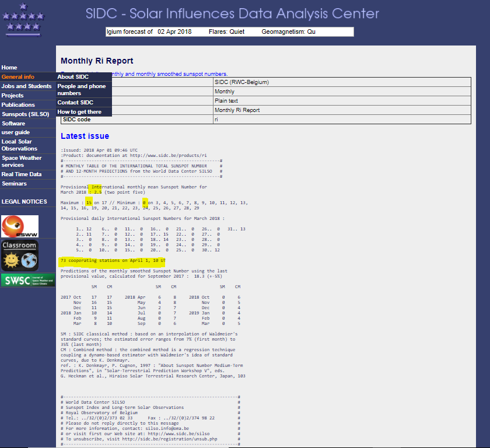The height and width of the screenshot is (448, 490).
Task: Open the ESWW logo link
Action: point(20,226)
